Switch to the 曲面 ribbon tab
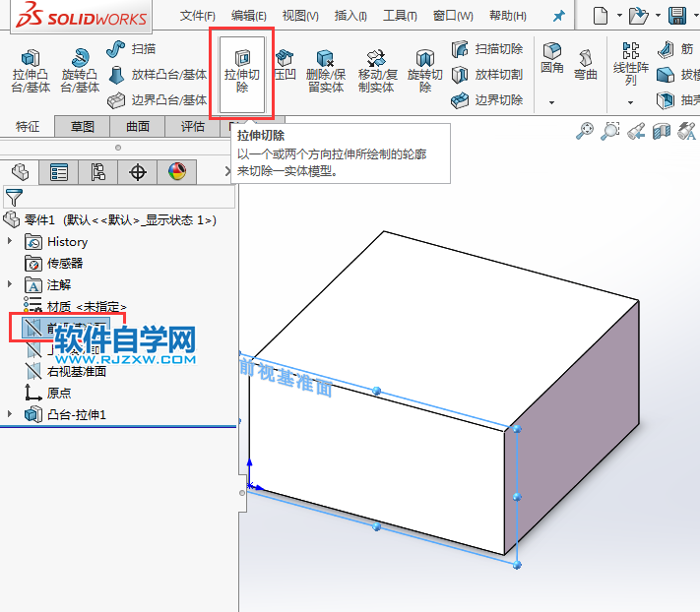 (x=138, y=127)
